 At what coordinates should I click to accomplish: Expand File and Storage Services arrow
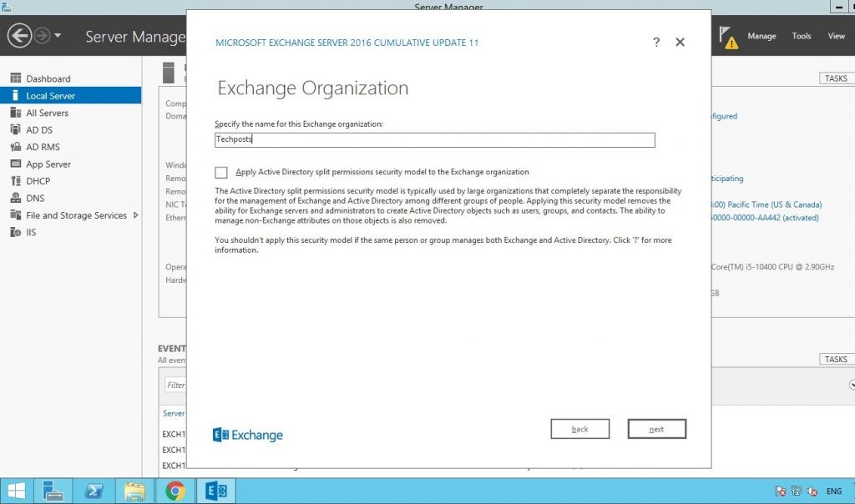coord(136,214)
